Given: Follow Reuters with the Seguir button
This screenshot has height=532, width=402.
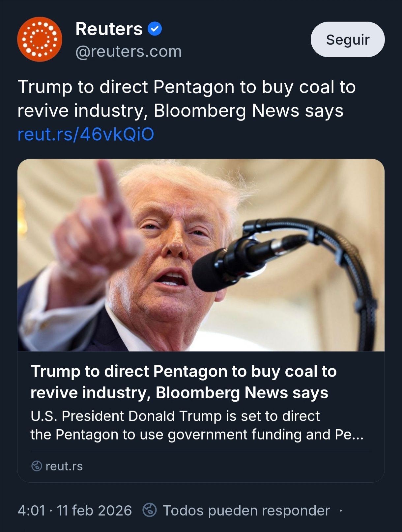Looking at the screenshot, I should click(x=348, y=40).
